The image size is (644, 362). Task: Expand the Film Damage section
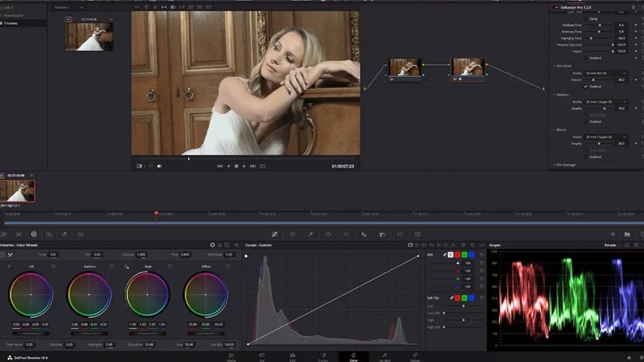[554, 165]
